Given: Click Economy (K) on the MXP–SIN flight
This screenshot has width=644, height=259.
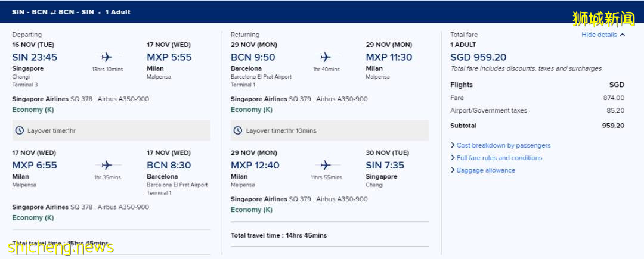Looking at the screenshot, I should click(252, 210).
